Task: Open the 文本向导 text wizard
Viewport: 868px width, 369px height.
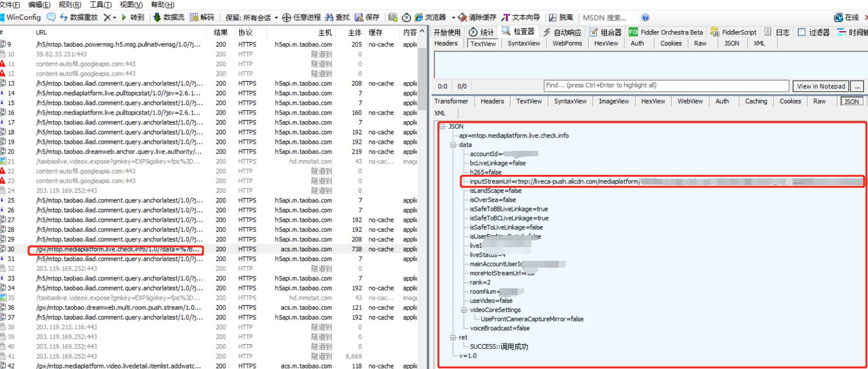Action: point(521,17)
